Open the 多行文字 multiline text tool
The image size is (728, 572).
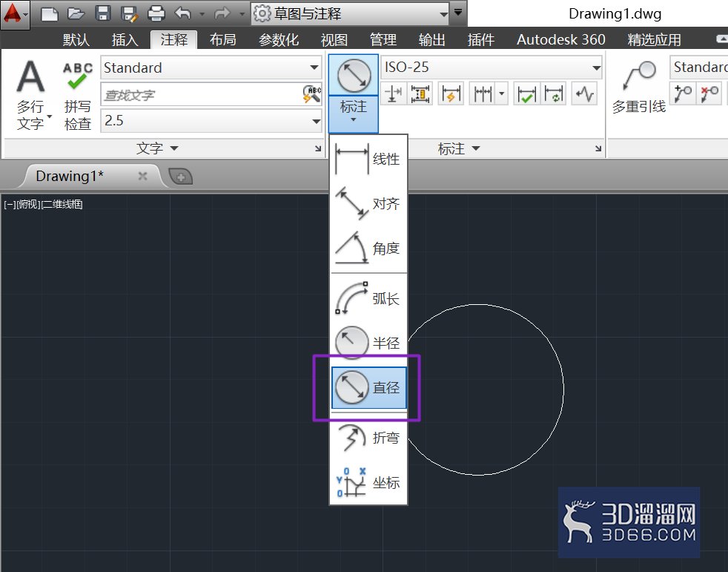(x=30, y=95)
